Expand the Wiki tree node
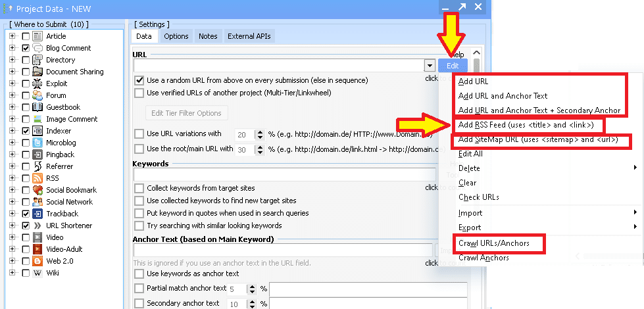The image size is (644, 309). (12, 273)
